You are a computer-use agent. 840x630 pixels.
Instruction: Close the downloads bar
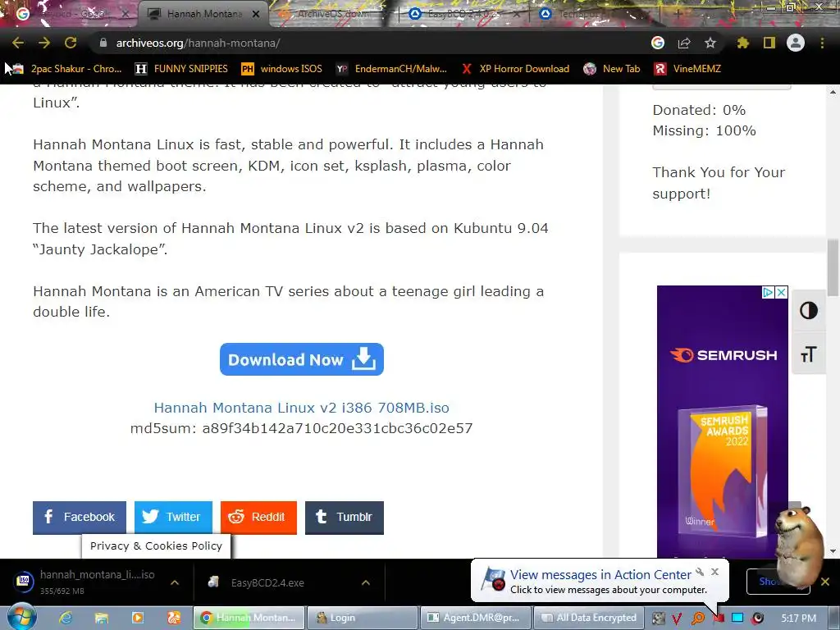coord(825,582)
